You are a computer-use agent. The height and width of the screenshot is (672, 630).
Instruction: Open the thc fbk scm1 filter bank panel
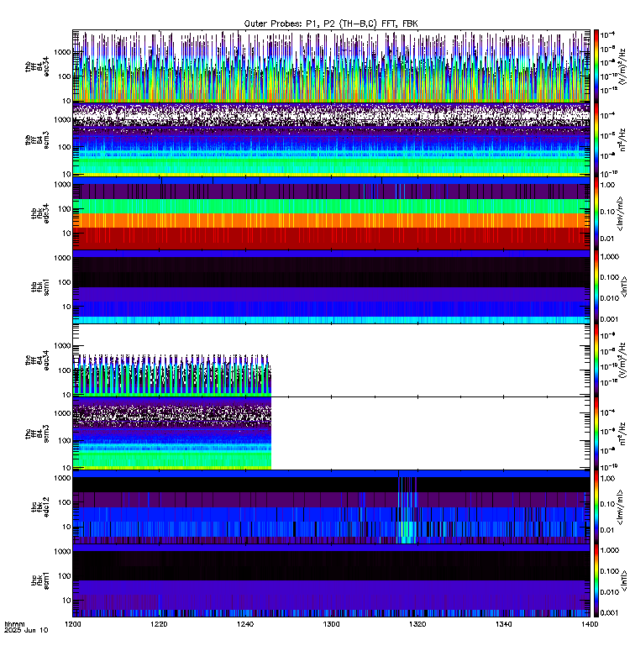[331, 580]
